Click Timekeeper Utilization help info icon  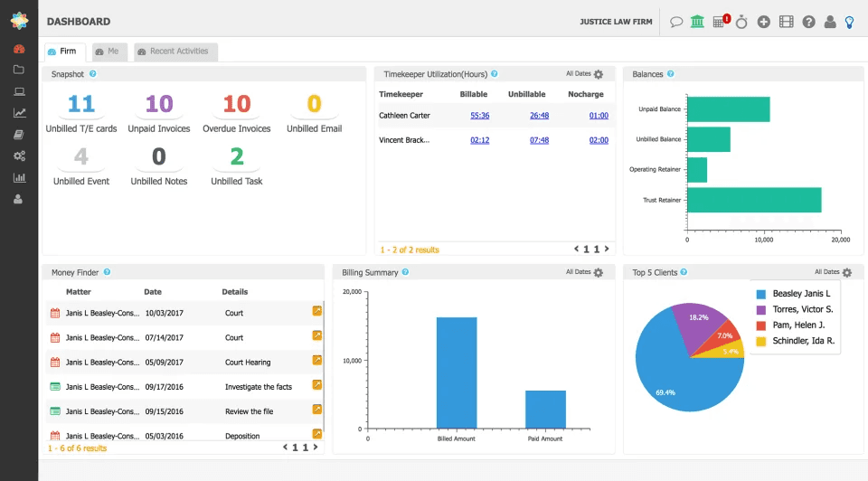pos(495,73)
